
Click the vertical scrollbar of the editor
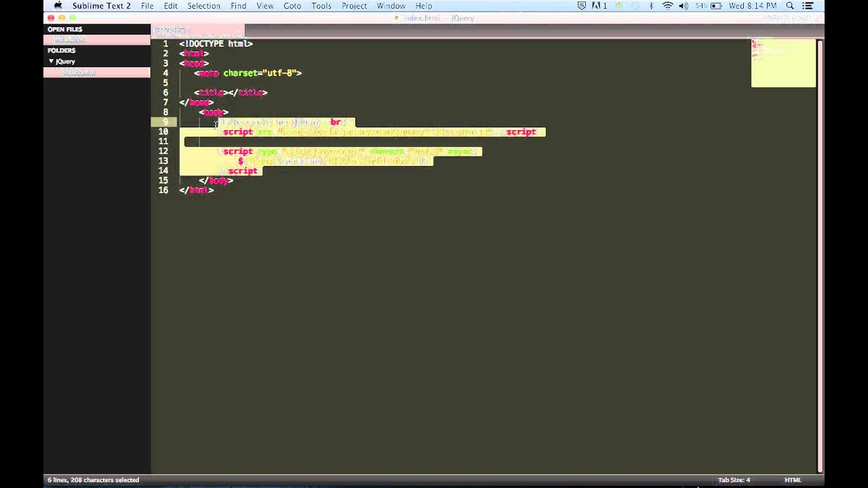point(820,256)
